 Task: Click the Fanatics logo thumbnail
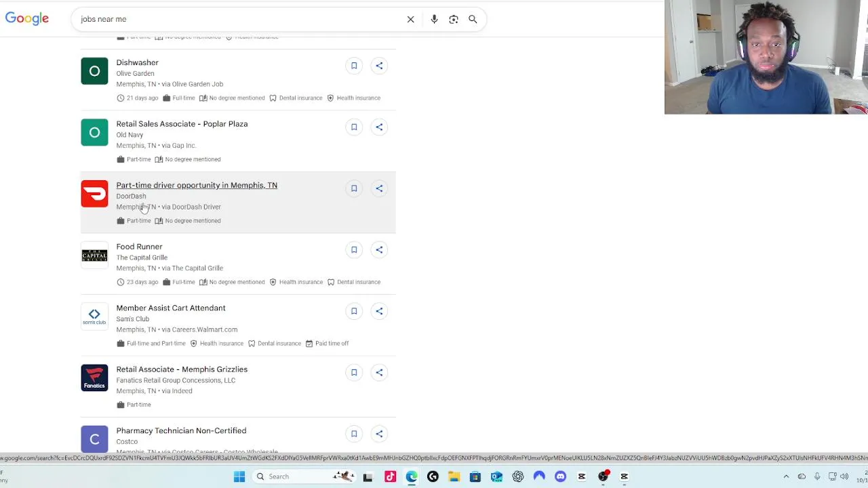pyautogui.click(x=94, y=378)
